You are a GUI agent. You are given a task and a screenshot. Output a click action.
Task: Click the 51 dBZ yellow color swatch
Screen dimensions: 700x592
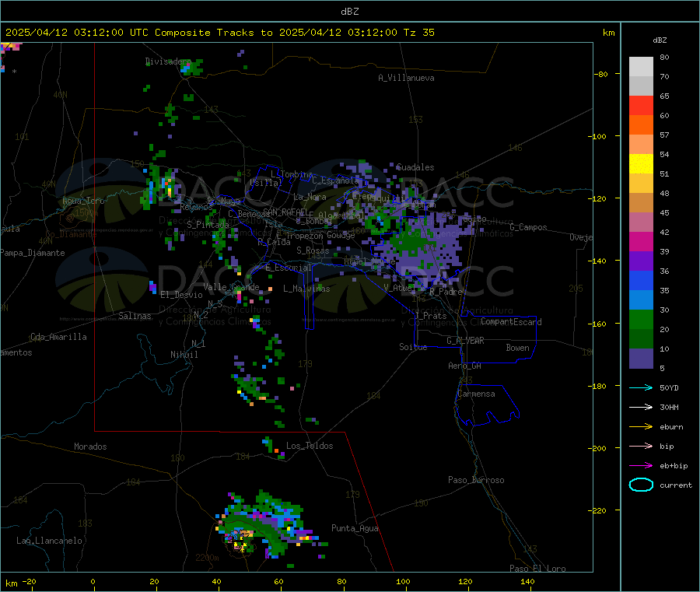(641, 164)
